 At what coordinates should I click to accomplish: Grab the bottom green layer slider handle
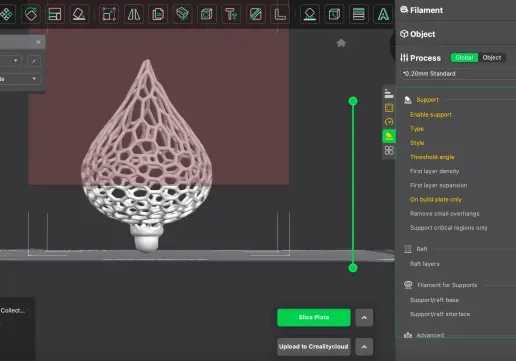click(x=353, y=268)
